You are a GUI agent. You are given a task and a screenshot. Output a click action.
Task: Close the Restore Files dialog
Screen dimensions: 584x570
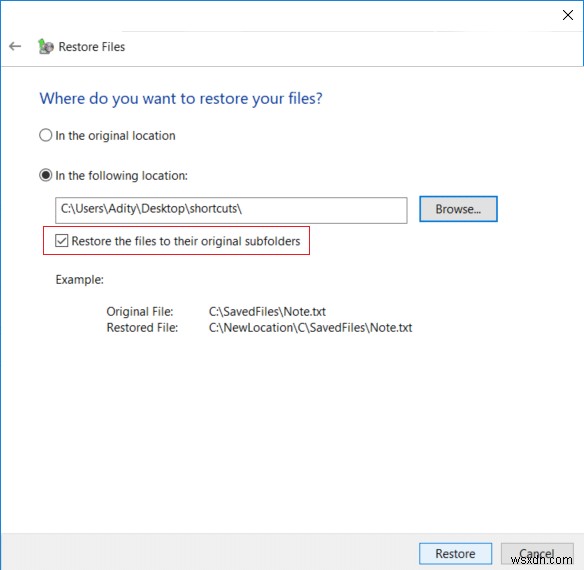click(x=568, y=15)
